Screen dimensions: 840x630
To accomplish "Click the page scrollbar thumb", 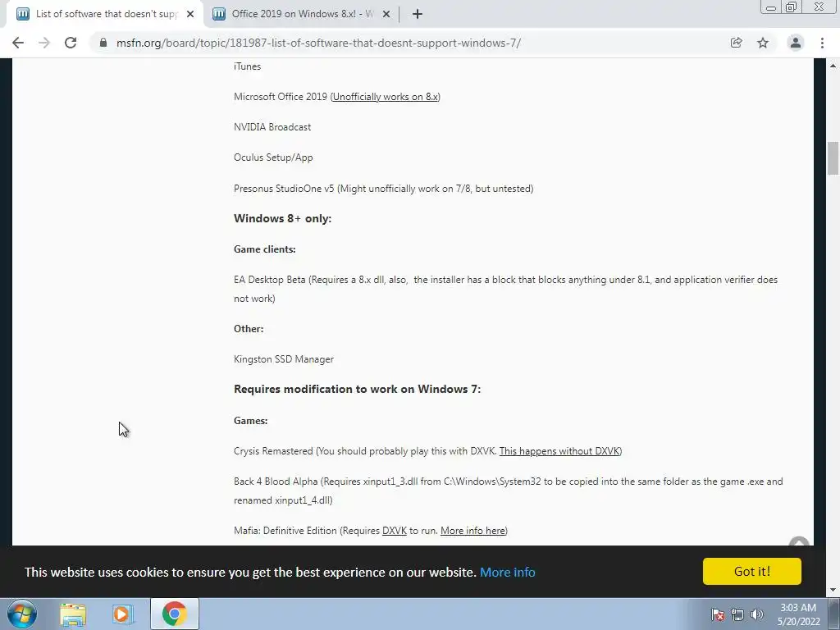I will coord(833,158).
